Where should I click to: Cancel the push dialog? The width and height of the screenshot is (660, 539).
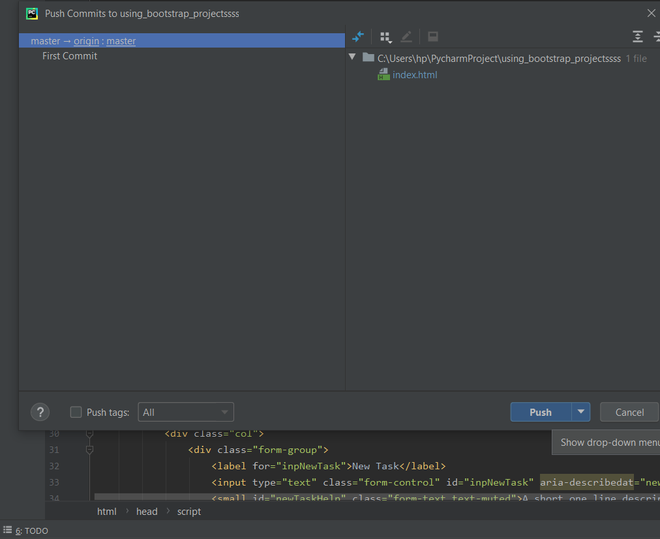629,412
